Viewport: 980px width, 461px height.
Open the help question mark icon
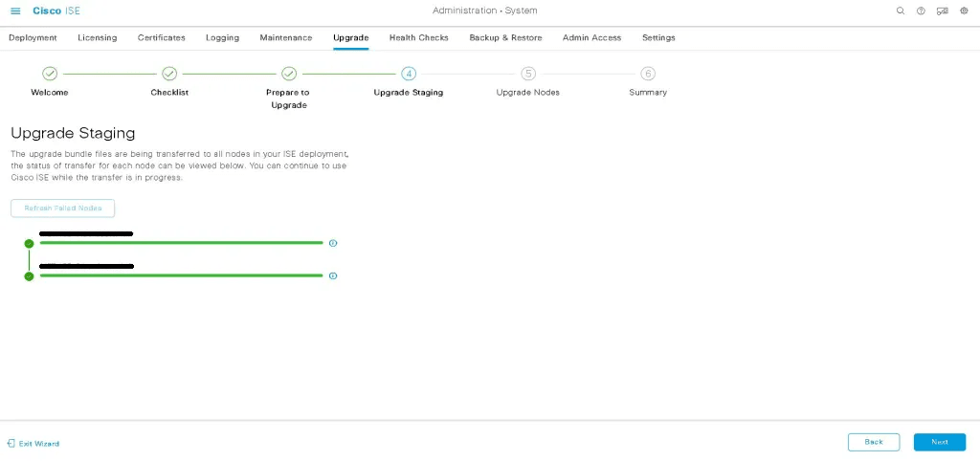[x=921, y=11]
